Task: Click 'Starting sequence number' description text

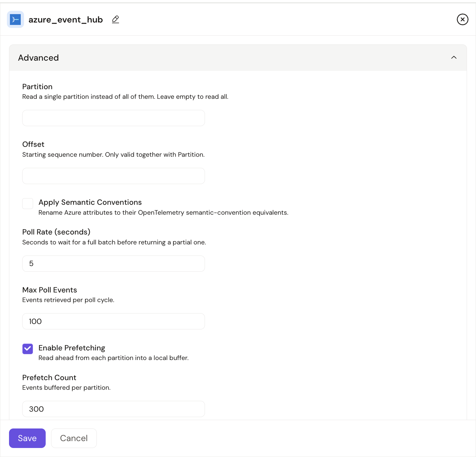Action: 113,155
